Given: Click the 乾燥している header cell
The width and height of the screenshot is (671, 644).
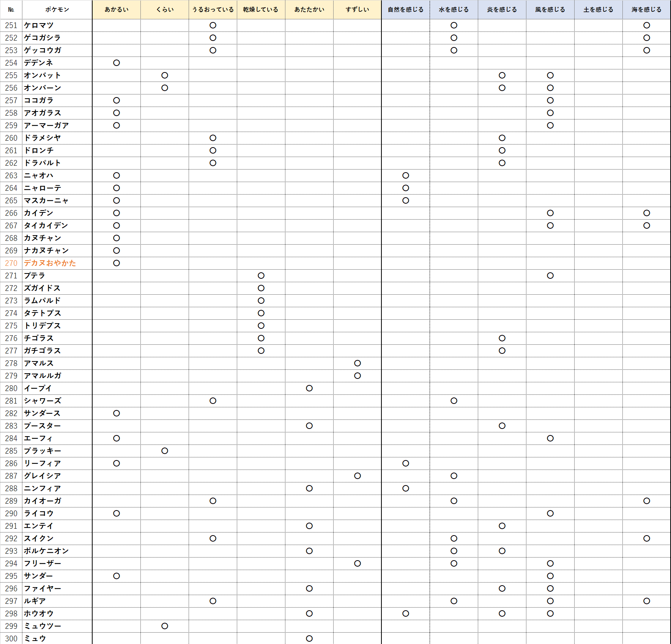Looking at the screenshot, I should click(x=261, y=9).
